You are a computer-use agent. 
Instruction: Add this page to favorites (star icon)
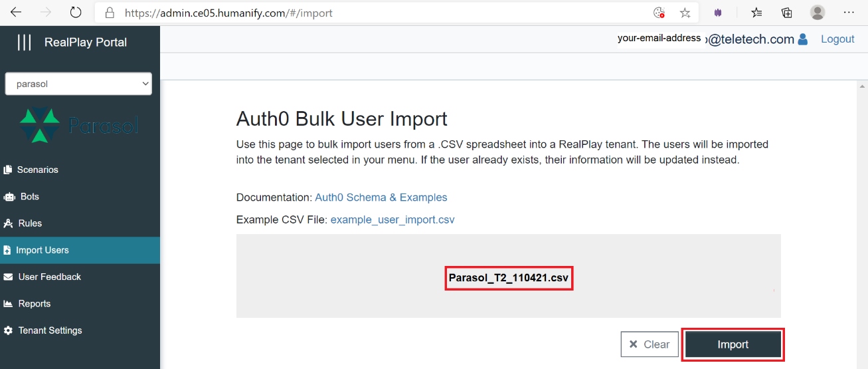pyautogui.click(x=685, y=13)
